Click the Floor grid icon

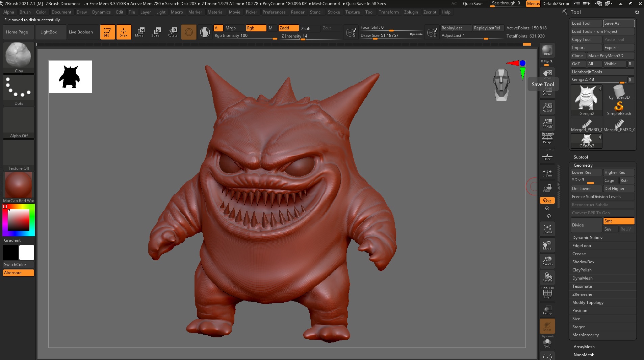[547, 157]
